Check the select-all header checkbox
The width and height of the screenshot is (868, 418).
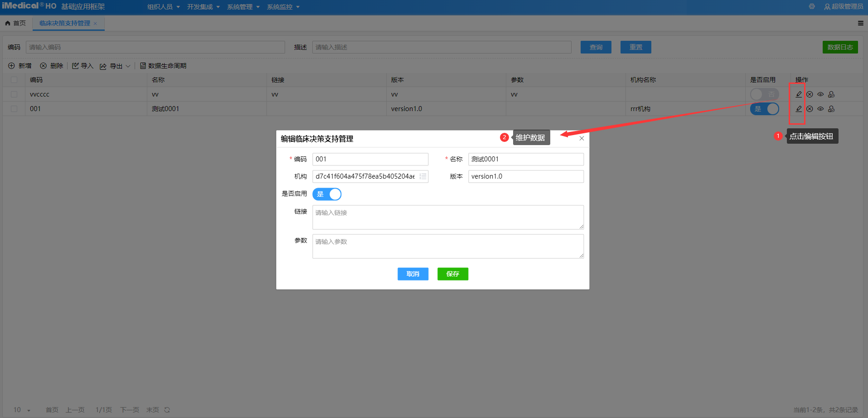14,80
